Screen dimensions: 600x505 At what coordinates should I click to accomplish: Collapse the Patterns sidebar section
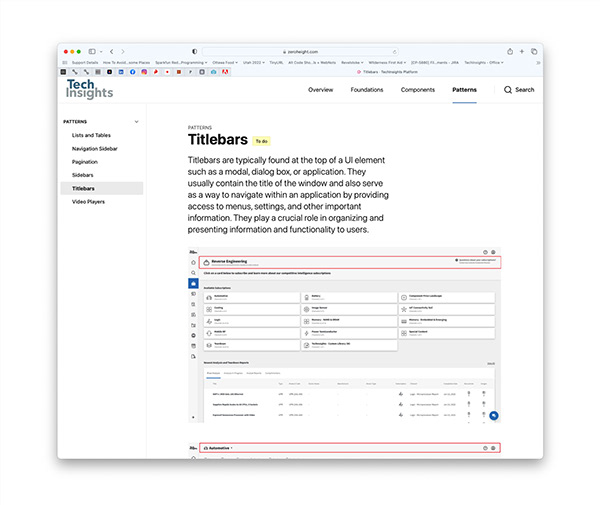click(x=136, y=121)
